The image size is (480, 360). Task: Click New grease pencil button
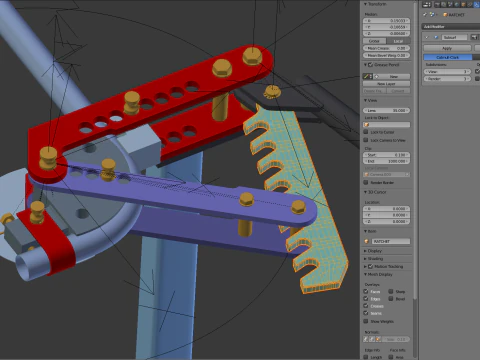392,77
